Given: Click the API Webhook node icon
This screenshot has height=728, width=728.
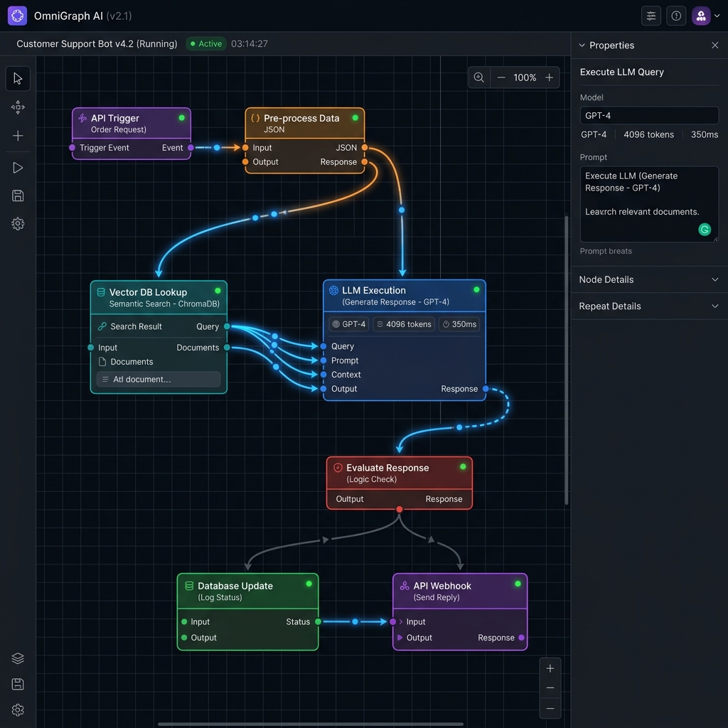Looking at the screenshot, I should click(x=405, y=586).
